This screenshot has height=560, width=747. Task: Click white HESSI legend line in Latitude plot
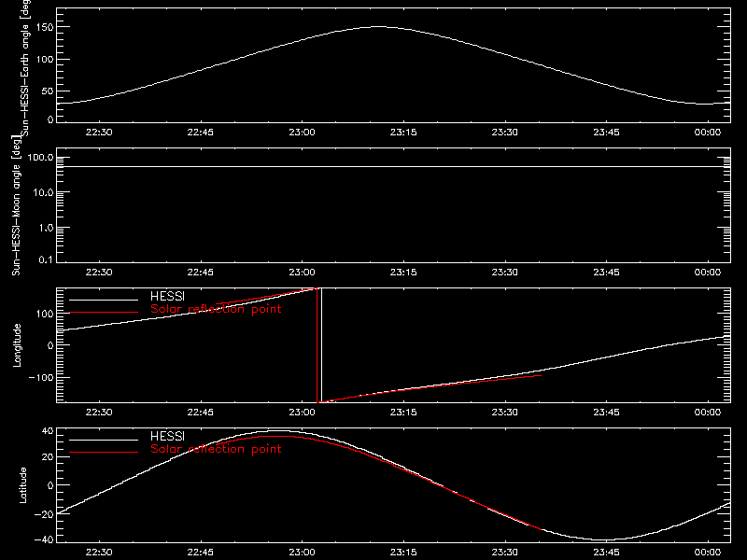pos(104,440)
